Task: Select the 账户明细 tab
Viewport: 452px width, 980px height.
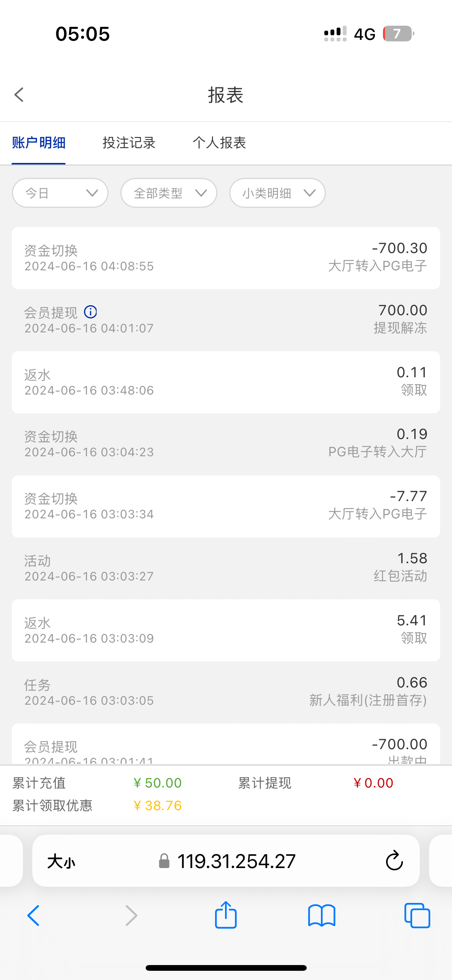Action: (39, 143)
